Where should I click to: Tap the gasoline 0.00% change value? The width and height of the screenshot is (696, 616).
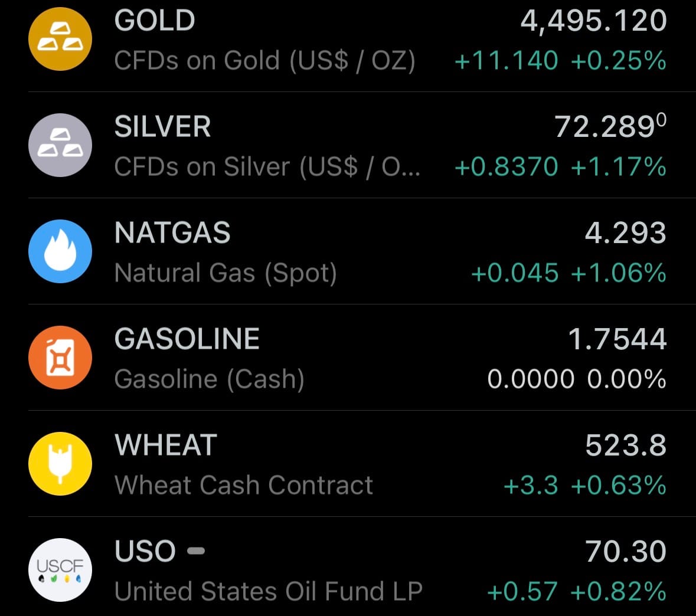point(626,379)
